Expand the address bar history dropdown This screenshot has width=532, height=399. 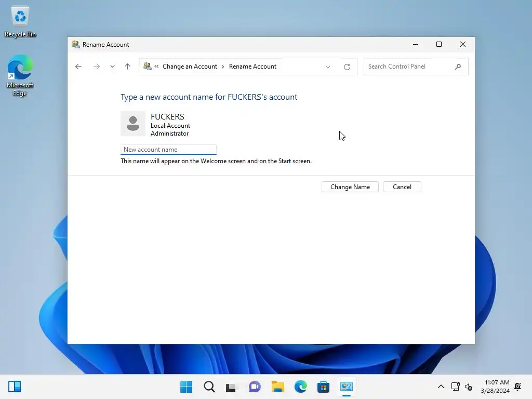328,67
